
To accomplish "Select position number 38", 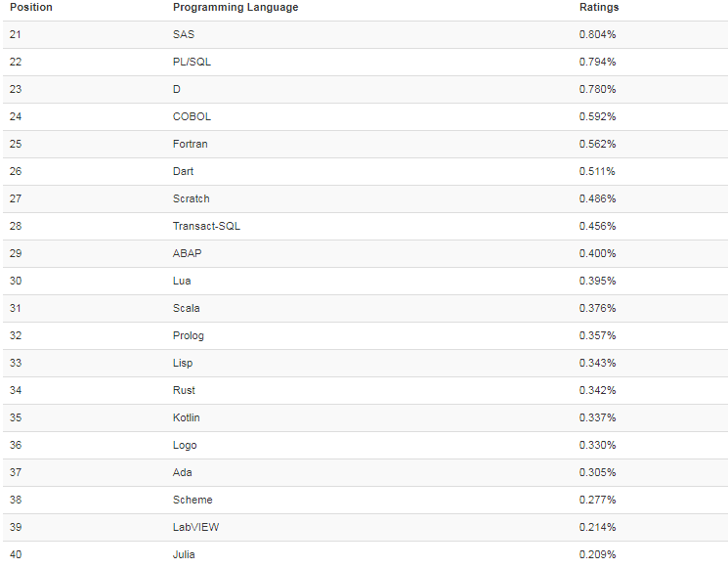I will coord(15,501).
